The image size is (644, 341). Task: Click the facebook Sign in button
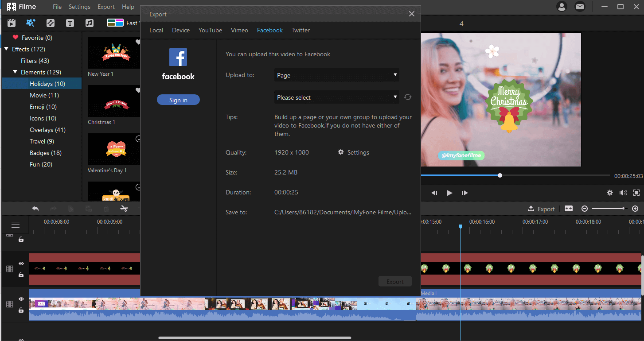tap(178, 100)
